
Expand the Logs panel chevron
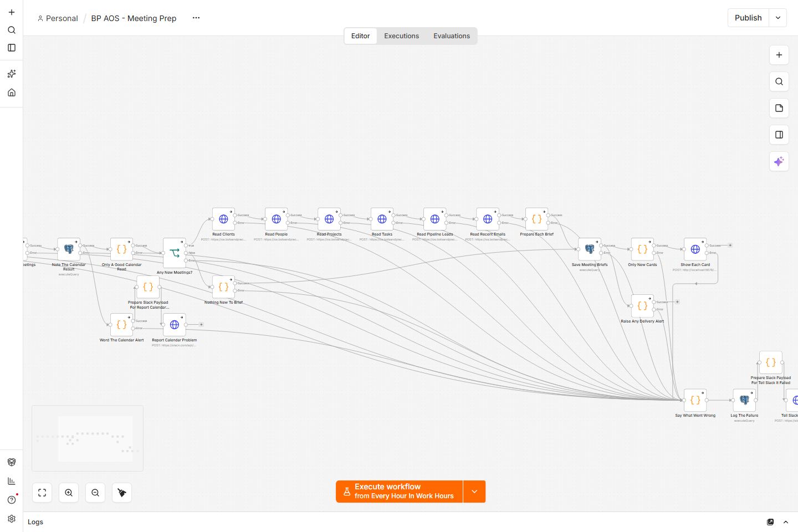[x=785, y=522]
